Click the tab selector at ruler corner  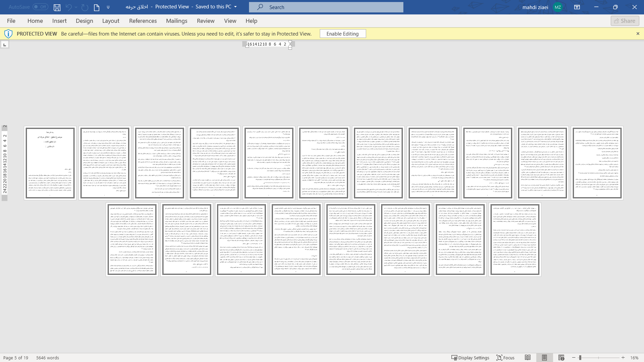pos(5,45)
